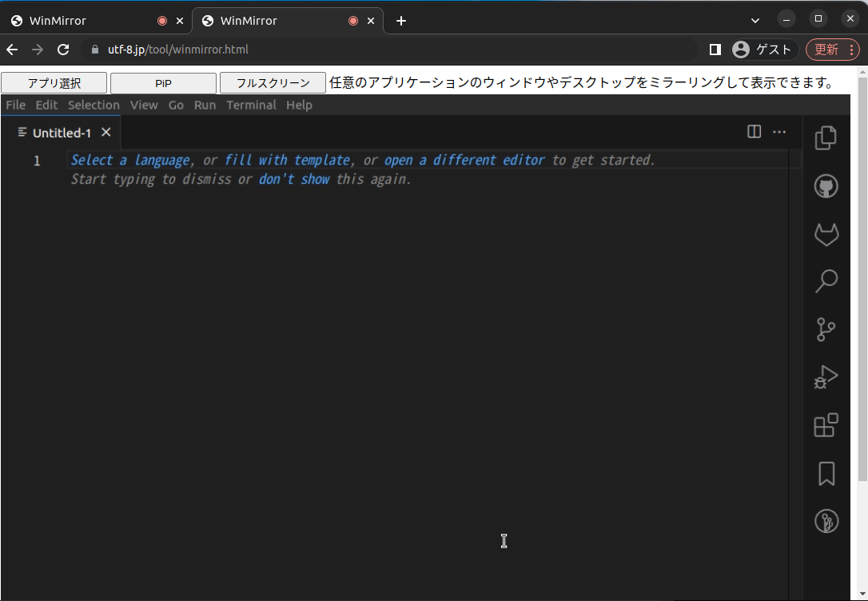Open the Explorer icon in activity bar

point(826,137)
